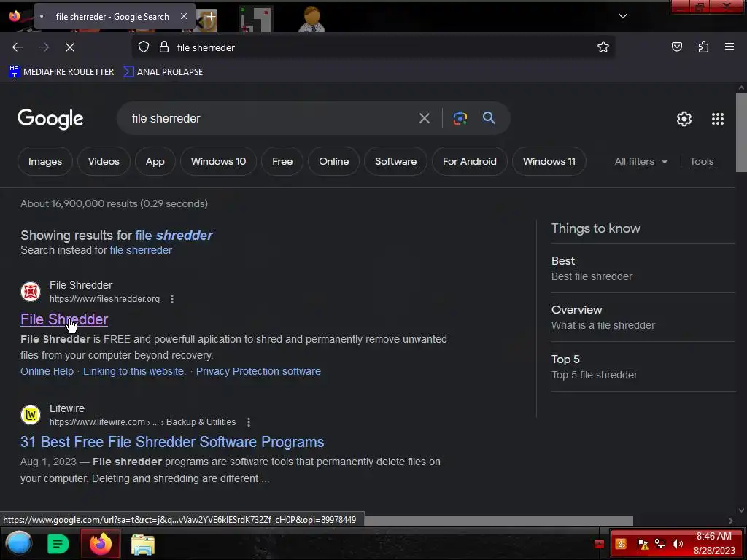Open File Explorer folder in taskbar

point(142,544)
